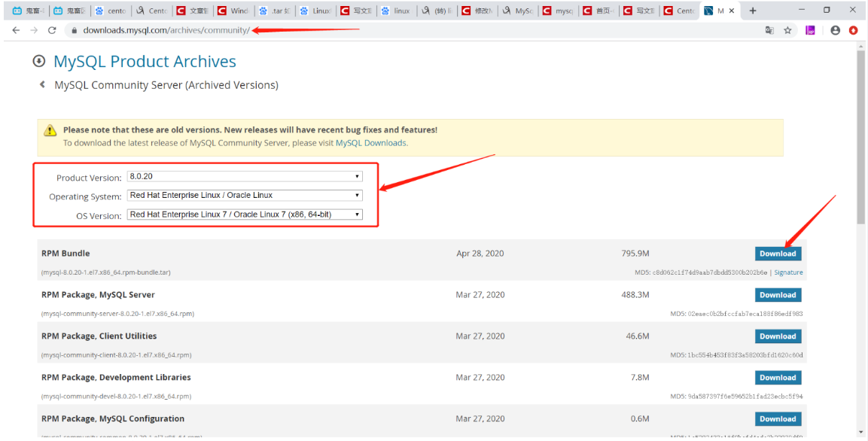This screenshot has width=868, height=441.
Task: Open the purple extension icon
Action: pos(811,30)
